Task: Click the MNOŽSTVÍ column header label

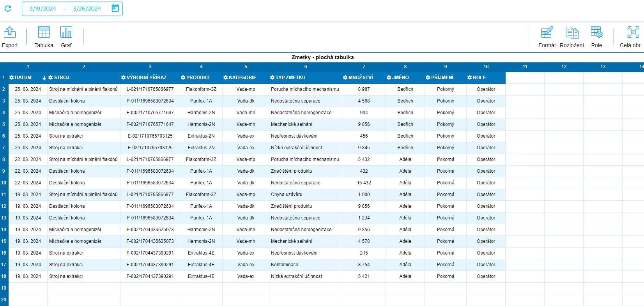Action: [361, 78]
